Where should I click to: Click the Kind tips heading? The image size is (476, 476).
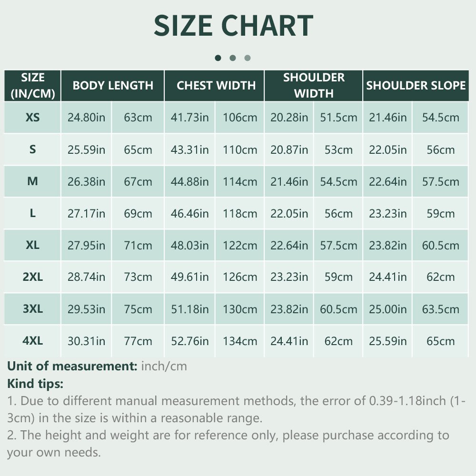[35, 383]
